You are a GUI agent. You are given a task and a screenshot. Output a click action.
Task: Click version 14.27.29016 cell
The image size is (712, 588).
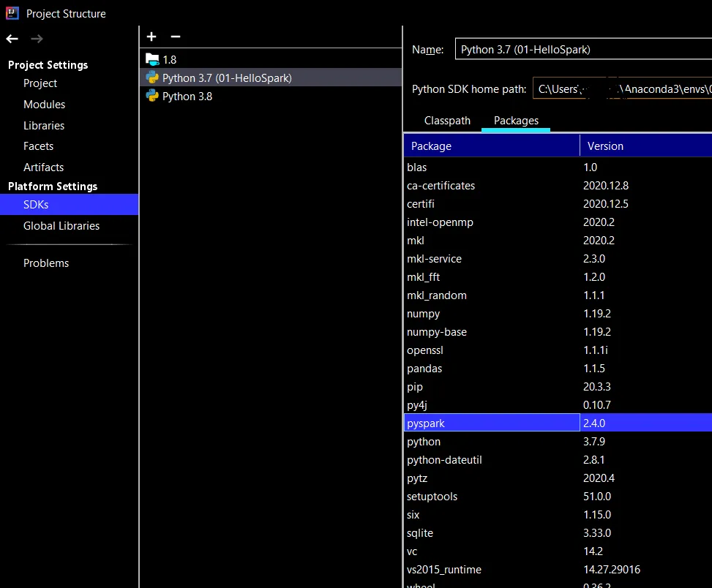pos(612,570)
